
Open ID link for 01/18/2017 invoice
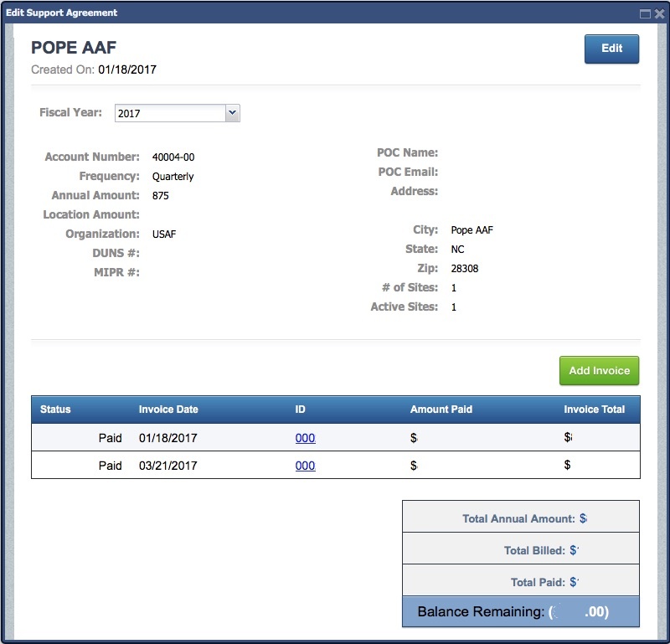(305, 438)
